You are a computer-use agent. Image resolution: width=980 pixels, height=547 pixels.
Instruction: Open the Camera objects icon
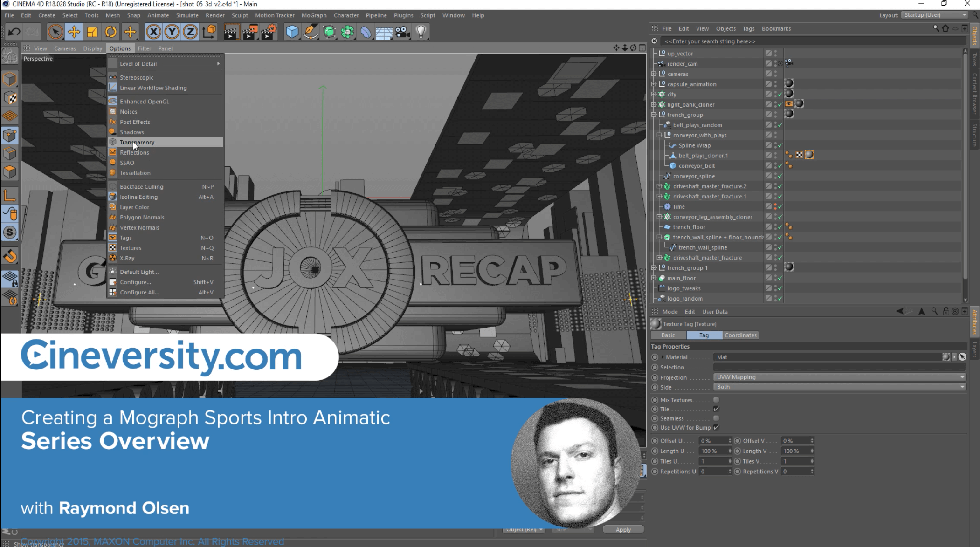tap(402, 32)
